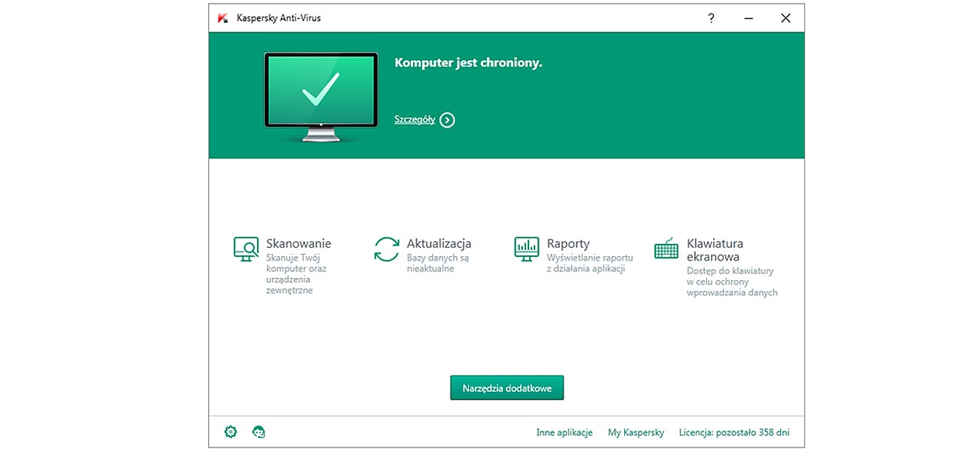The width and height of the screenshot is (980, 452).
Task: Click the Aktualizacja refresh arrows icon
Action: pyautogui.click(x=387, y=249)
